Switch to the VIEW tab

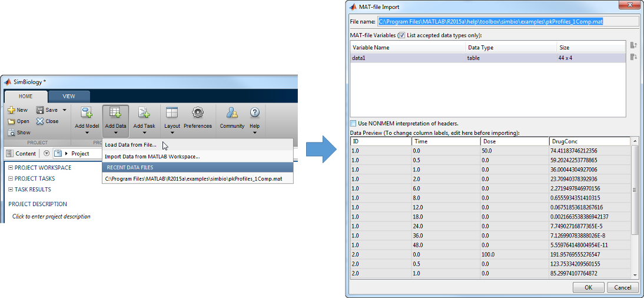(x=69, y=97)
